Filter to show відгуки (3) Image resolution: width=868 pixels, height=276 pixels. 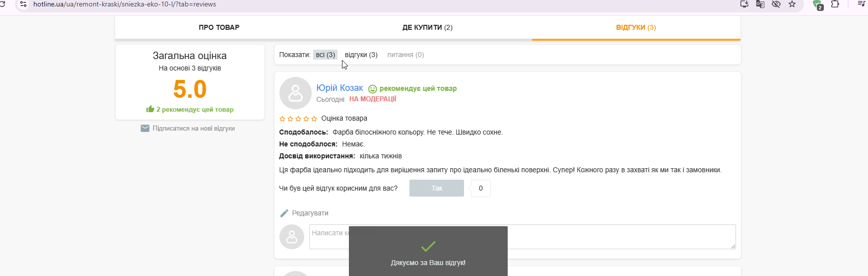[x=361, y=55]
